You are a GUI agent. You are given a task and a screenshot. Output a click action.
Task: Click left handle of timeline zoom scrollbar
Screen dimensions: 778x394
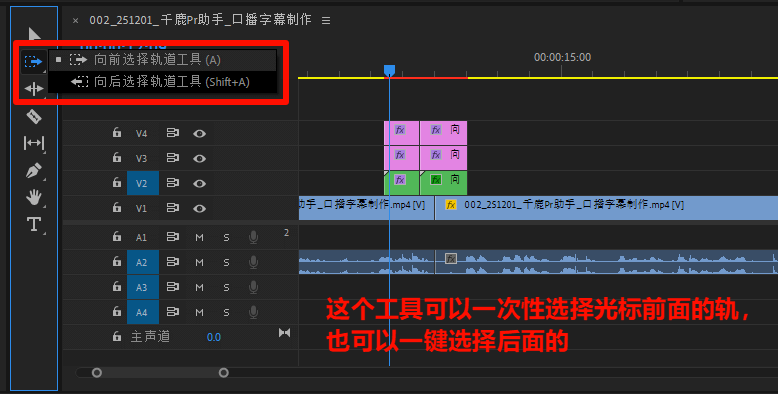[97, 372]
